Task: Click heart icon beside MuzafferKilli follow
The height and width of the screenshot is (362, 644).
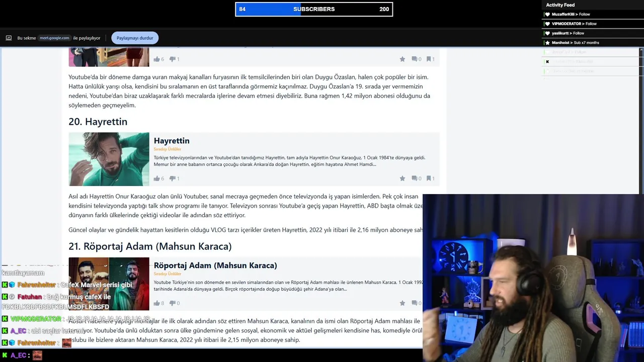Action: point(547,14)
